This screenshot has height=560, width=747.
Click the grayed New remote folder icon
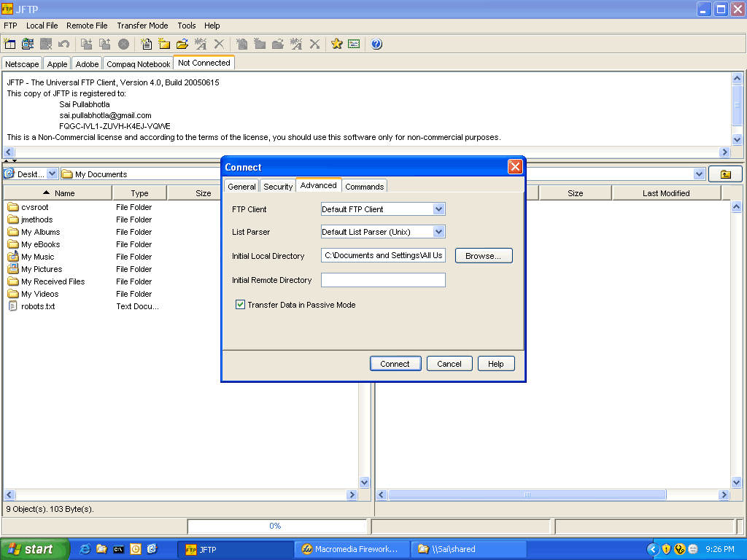coord(260,44)
